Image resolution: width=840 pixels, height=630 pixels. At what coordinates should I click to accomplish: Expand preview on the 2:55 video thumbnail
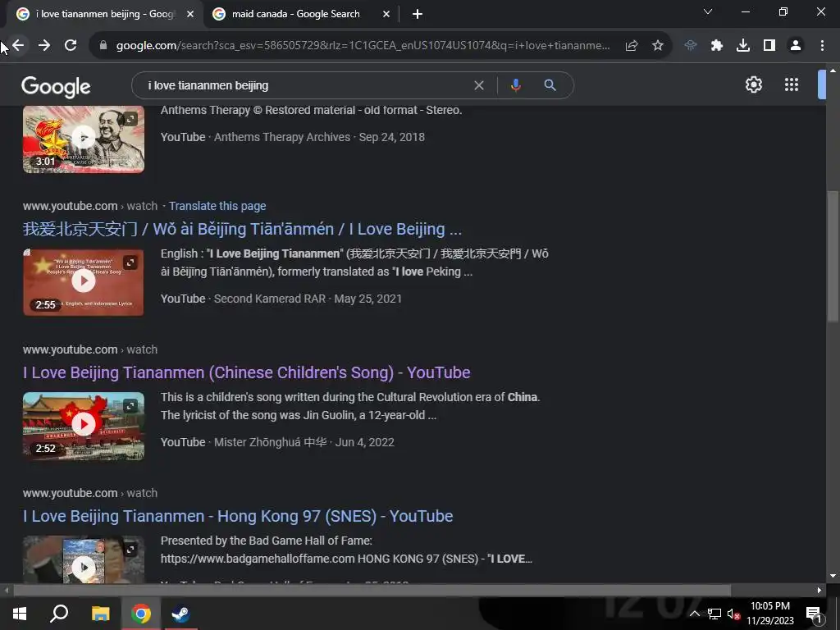130,262
